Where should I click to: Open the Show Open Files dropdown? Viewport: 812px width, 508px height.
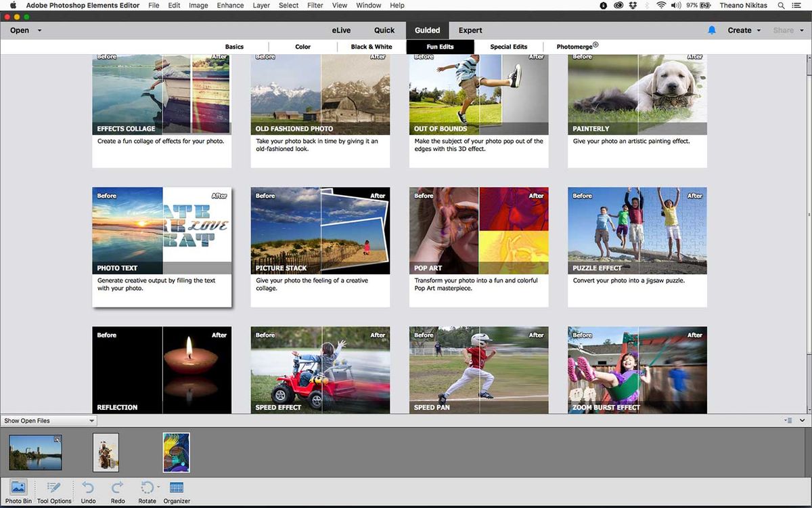pos(47,420)
